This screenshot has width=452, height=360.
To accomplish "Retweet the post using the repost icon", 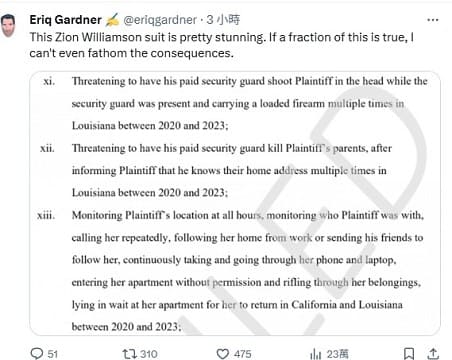I will [128, 353].
